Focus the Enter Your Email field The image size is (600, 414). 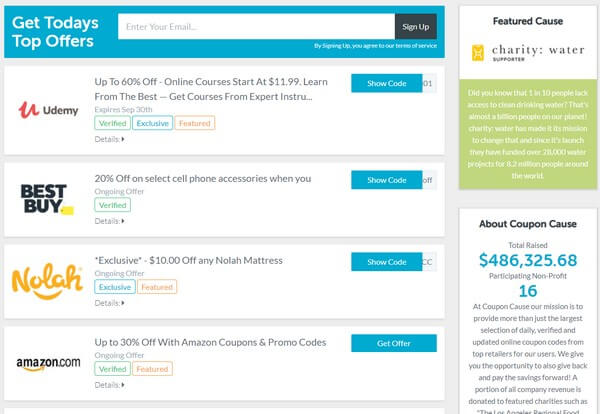256,27
